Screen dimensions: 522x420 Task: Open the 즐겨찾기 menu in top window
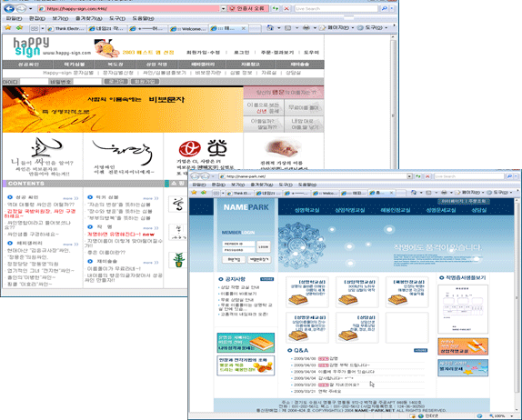88,19
